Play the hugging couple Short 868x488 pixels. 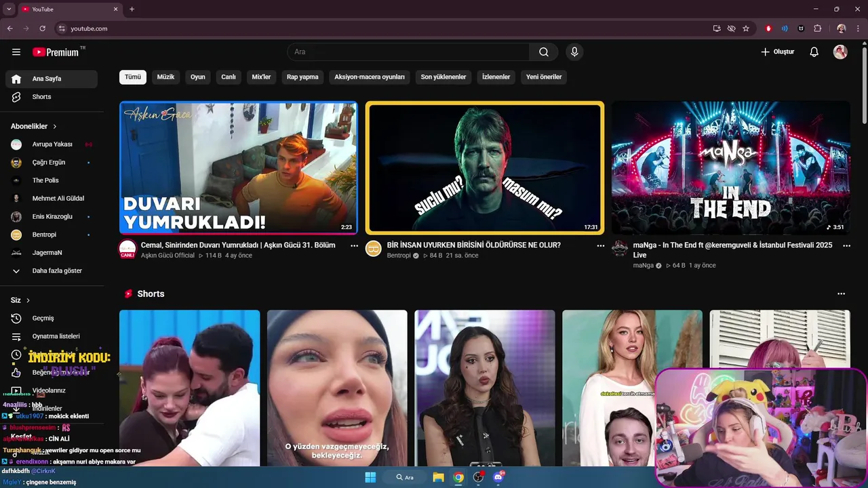click(189, 388)
